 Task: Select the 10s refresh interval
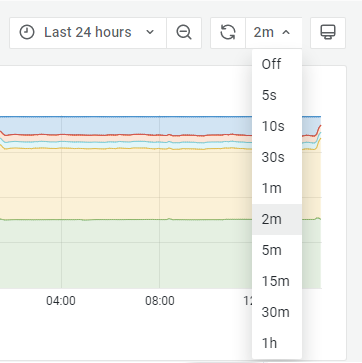277,126
